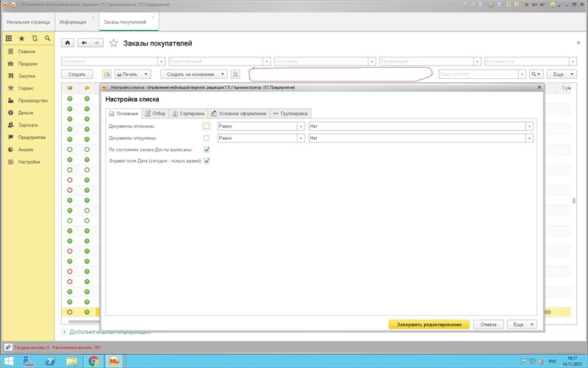
Task: Click the Favorites star in the top panel
Action: click(21, 38)
